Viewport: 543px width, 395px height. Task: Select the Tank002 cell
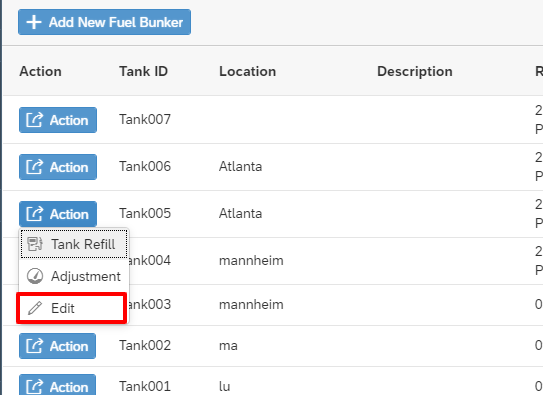pos(145,345)
